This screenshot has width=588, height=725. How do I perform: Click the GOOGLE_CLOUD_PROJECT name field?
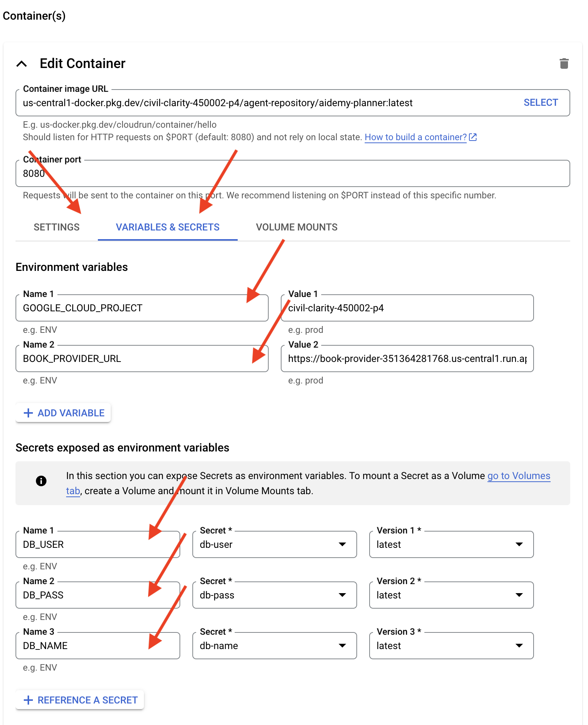pyautogui.click(x=142, y=308)
